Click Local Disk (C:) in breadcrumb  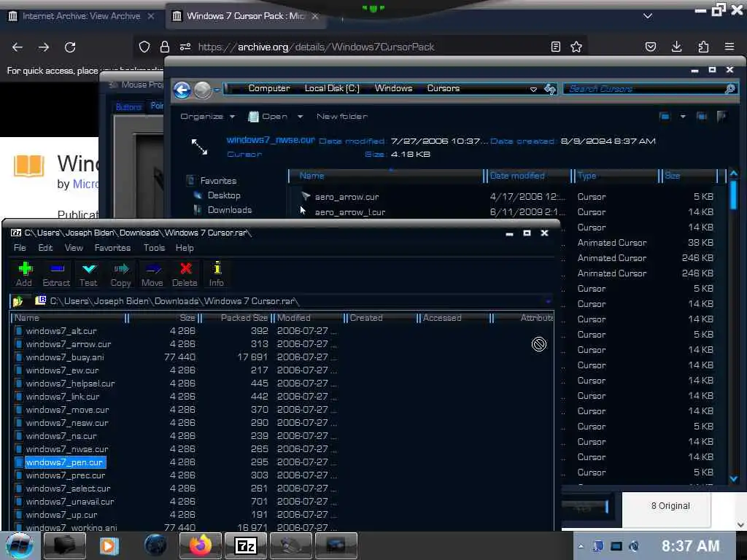pyautogui.click(x=332, y=88)
